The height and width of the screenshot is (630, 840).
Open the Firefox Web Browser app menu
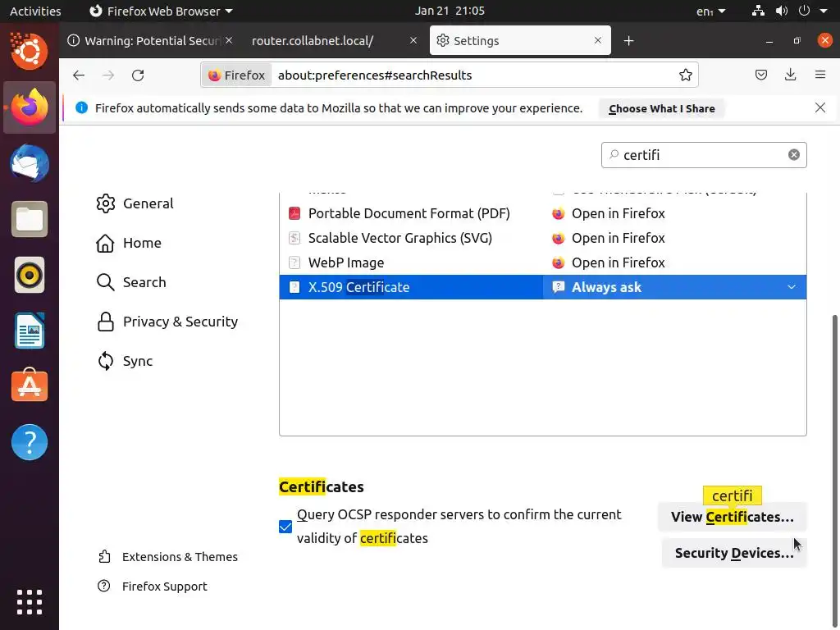[160, 11]
